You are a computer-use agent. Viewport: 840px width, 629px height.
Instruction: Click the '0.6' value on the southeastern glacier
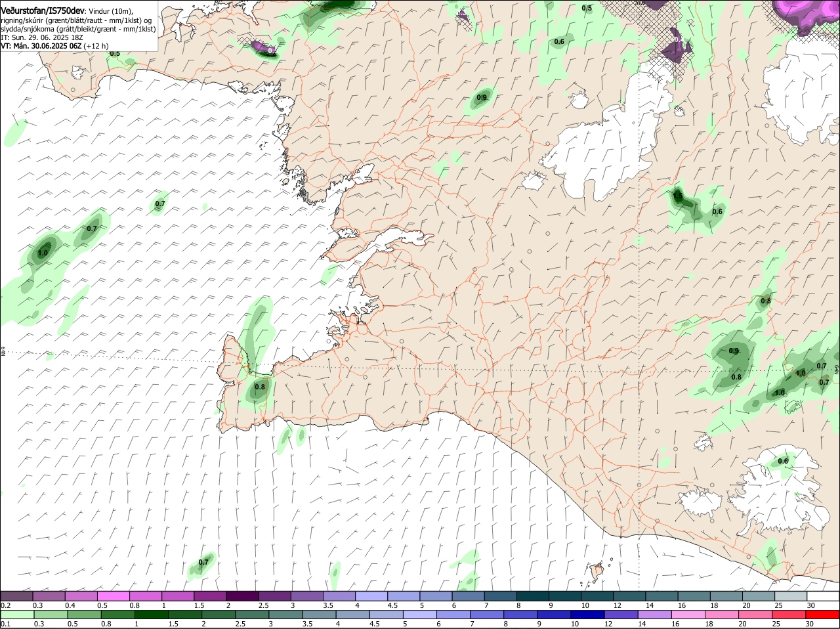[783, 461]
